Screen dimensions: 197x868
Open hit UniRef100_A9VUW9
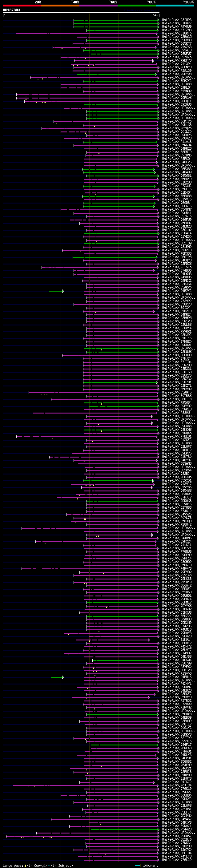(177, 26)
